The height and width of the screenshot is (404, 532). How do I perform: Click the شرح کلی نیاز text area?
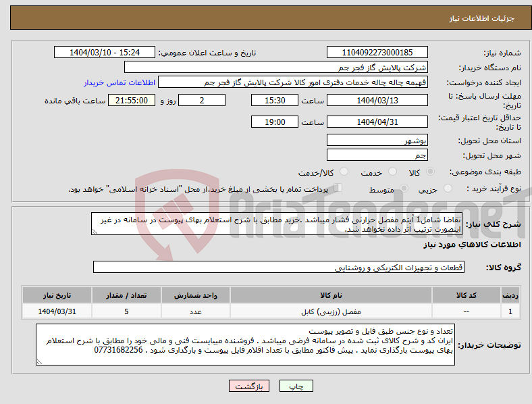[x=277, y=224]
